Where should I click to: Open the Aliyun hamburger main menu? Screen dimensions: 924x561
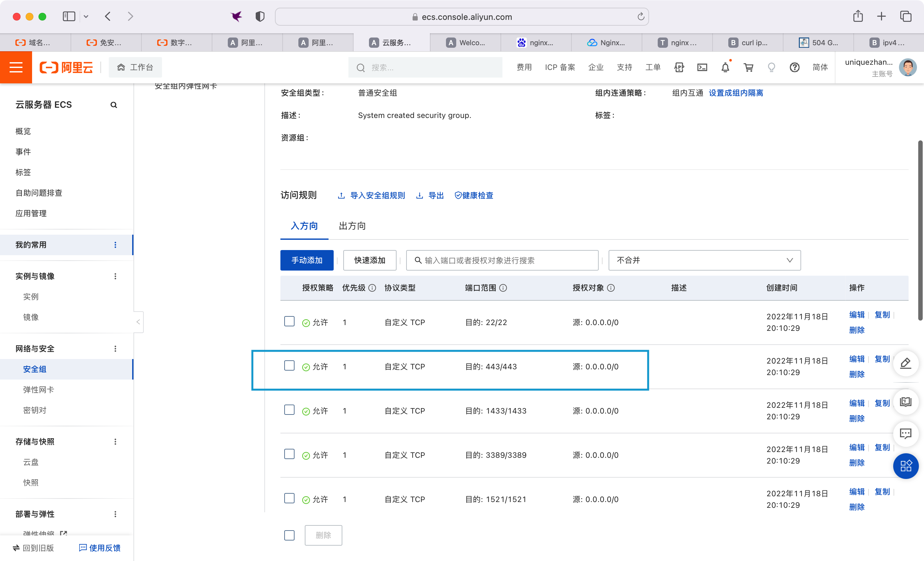16,67
